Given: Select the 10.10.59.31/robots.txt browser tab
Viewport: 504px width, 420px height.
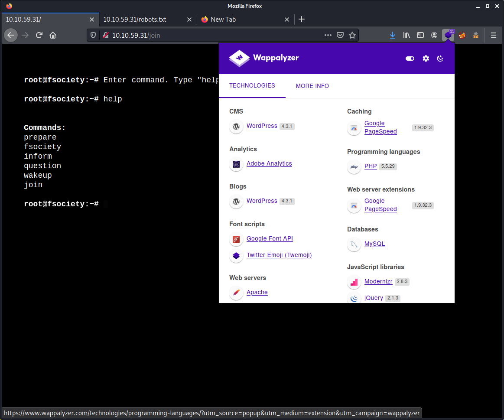Looking at the screenshot, I should click(x=135, y=20).
